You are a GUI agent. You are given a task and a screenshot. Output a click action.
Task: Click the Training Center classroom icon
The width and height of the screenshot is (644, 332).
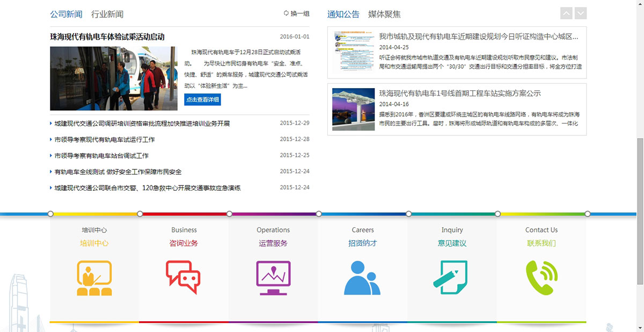pyautogui.click(x=94, y=277)
